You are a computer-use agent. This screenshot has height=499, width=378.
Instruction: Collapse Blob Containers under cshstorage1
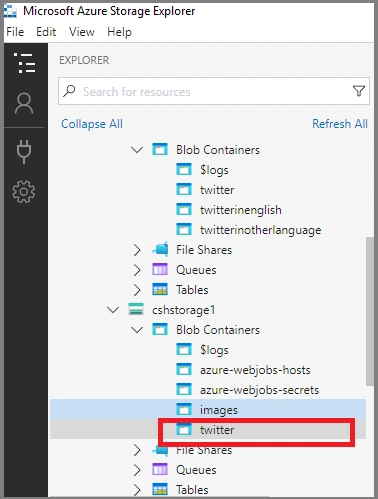click(x=137, y=330)
